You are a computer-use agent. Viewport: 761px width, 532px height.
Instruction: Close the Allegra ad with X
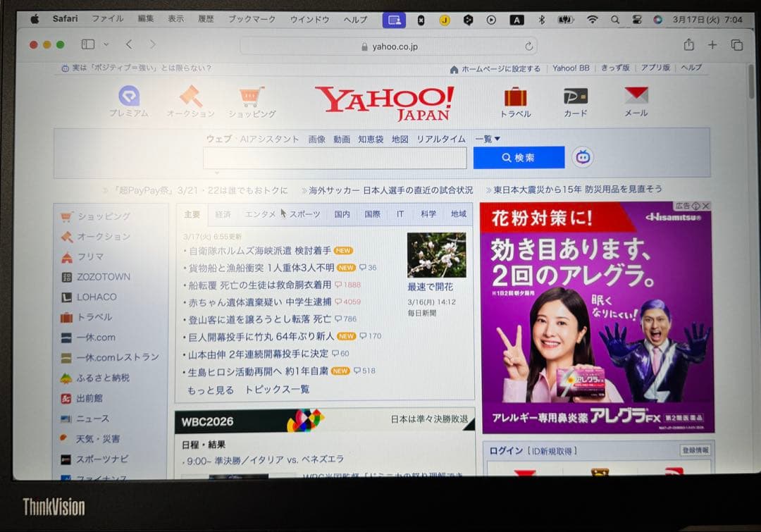click(x=706, y=206)
